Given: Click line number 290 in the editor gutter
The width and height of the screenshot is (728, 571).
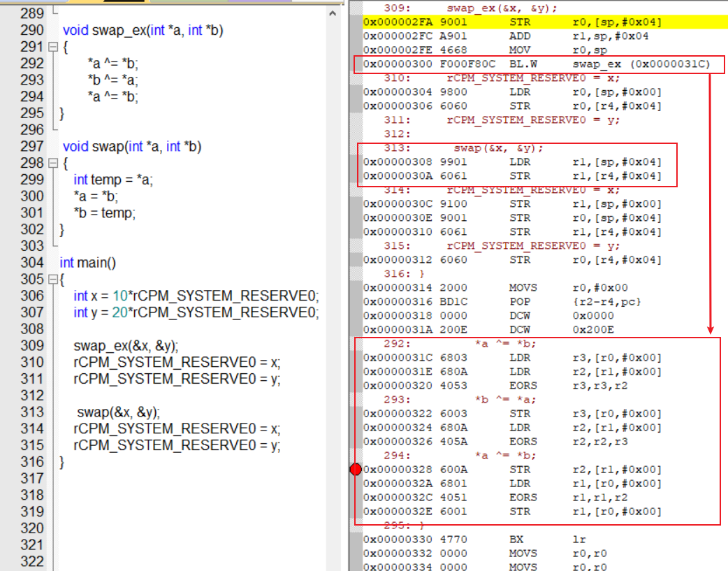Looking at the screenshot, I should (x=32, y=30).
